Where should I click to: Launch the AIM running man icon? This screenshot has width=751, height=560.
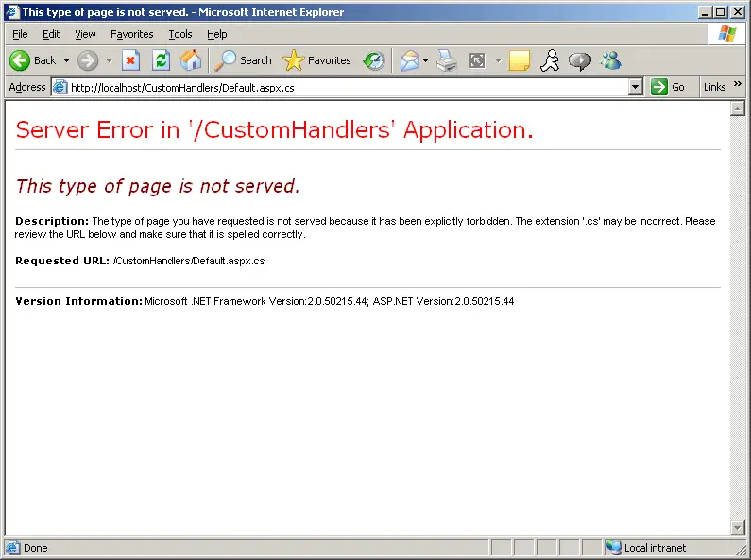[x=550, y=60]
